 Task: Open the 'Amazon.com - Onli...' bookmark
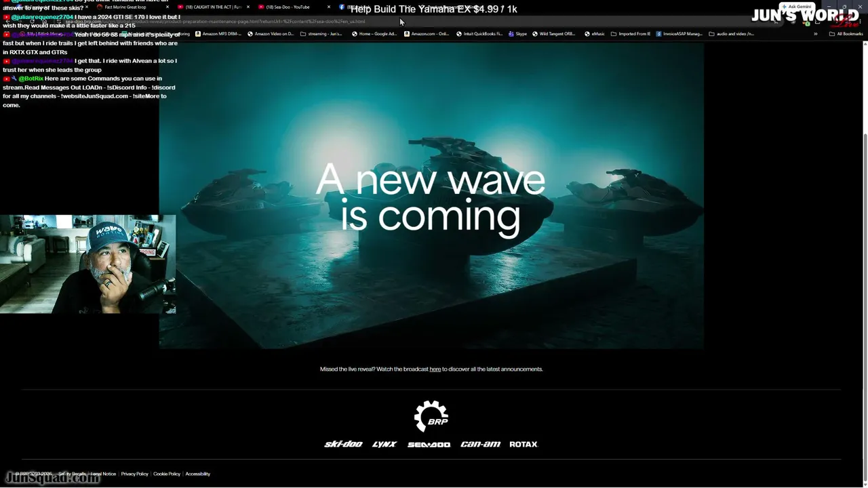427,34
